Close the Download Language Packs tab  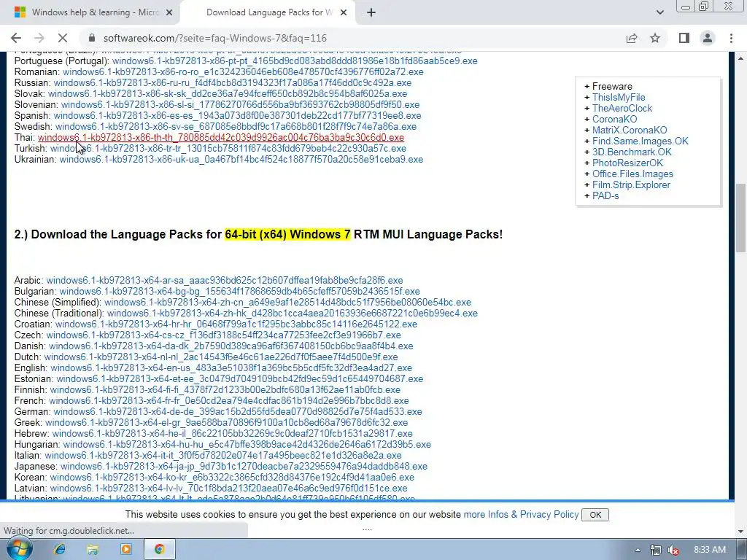tap(344, 12)
